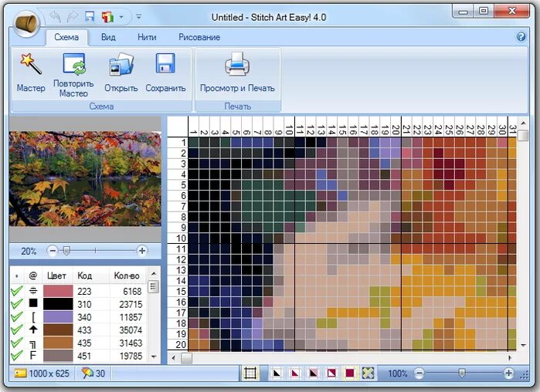
Task: Toggle the checkmark for thread 340
Action: (16, 316)
